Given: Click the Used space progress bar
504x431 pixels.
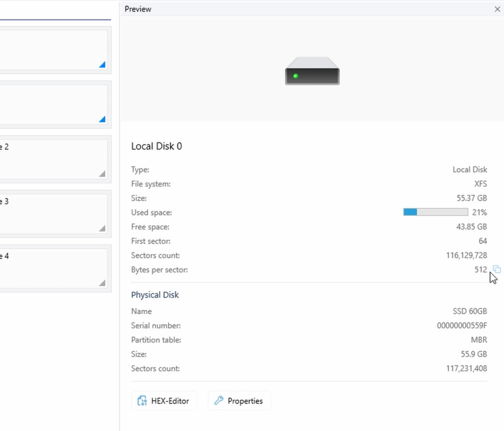Looking at the screenshot, I should tap(436, 212).
